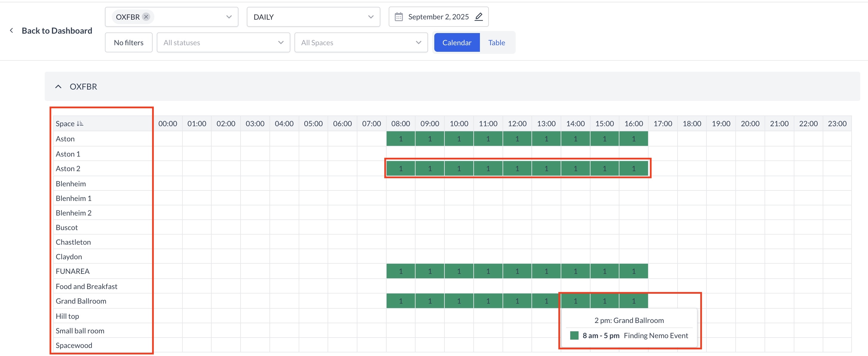Open the property selector dropdown arrow
Image resolution: width=868 pixels, height=356 pixels.
(229, 17)
